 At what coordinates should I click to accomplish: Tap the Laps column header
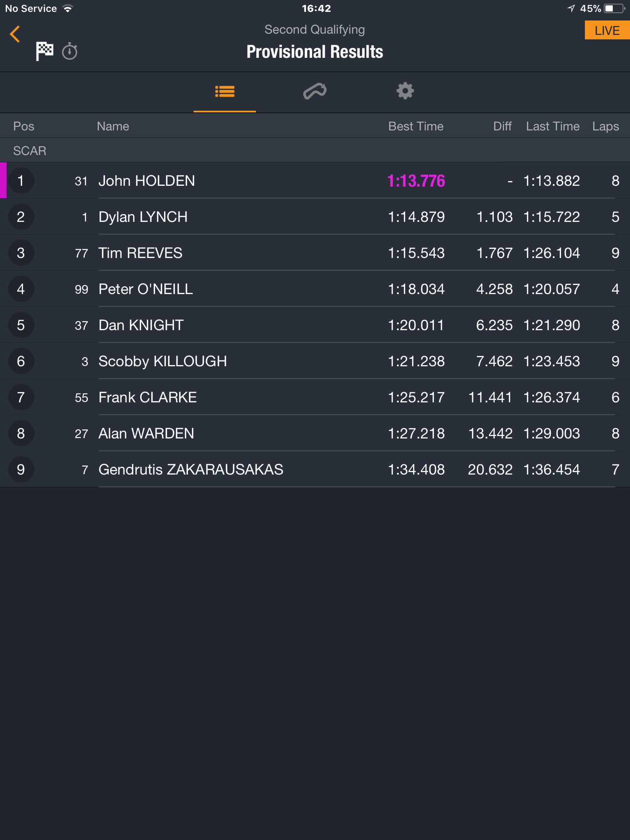[x=605, y=126]
